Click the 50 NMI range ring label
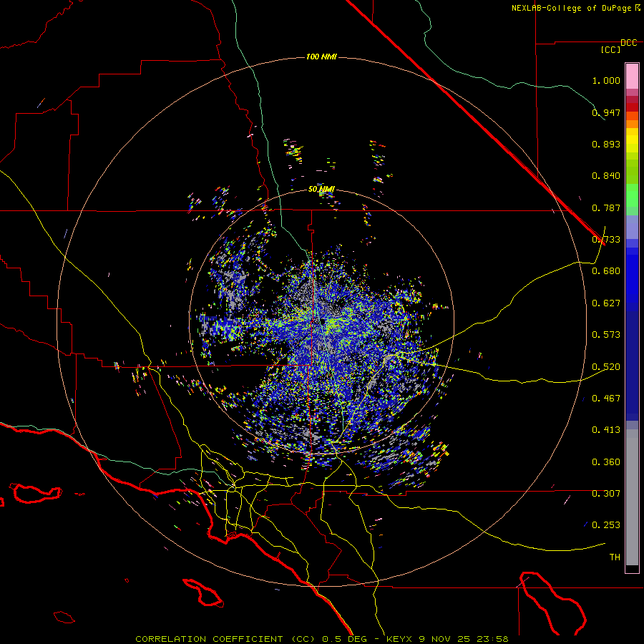Viewport: 644px width, 644px height. [x=321, y=190]
